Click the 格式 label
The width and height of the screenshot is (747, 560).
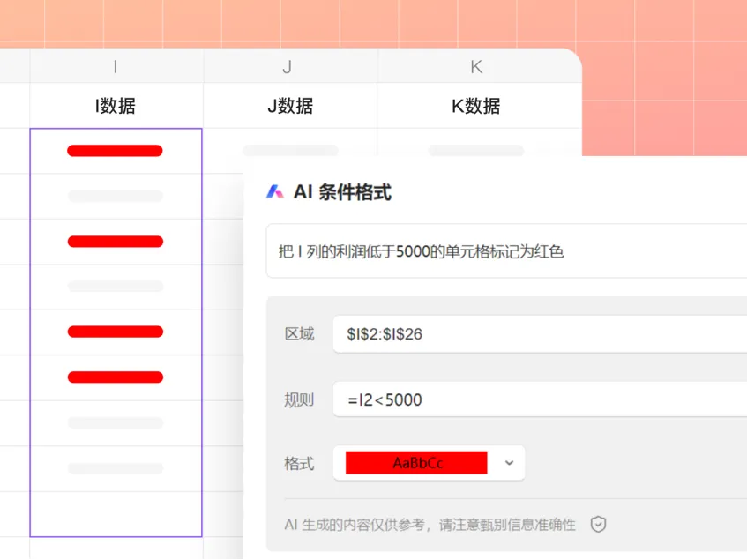[x=299, y=463]
